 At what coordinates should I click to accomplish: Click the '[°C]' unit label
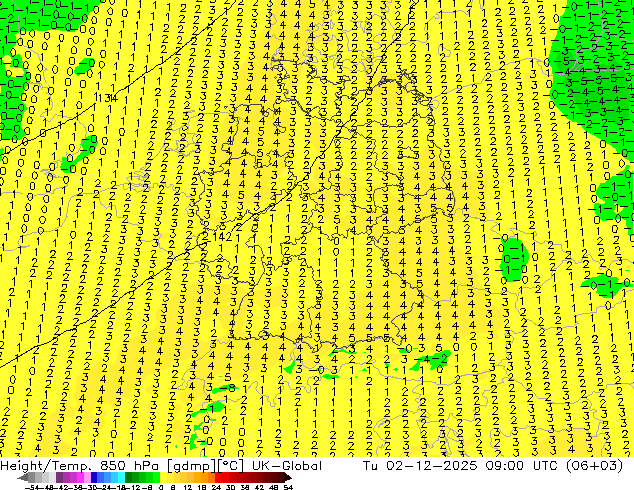click(229, 466)
